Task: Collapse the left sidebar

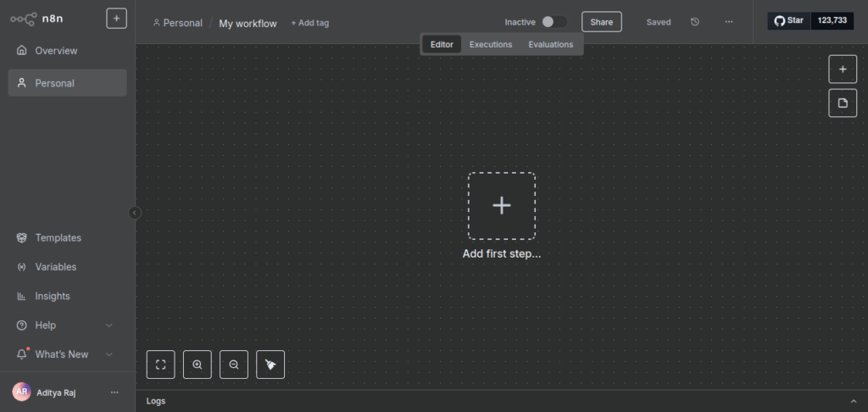Action: pos(135,213)
